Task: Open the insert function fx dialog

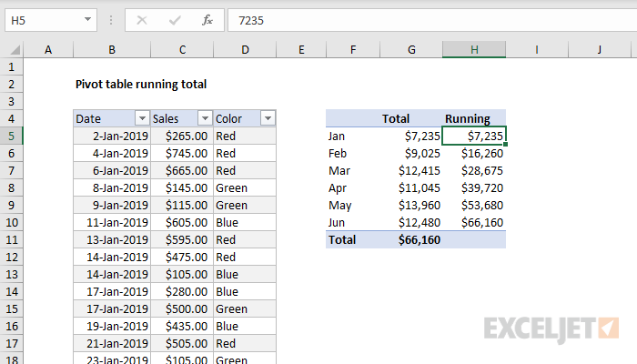Action: tap(207, 20)
